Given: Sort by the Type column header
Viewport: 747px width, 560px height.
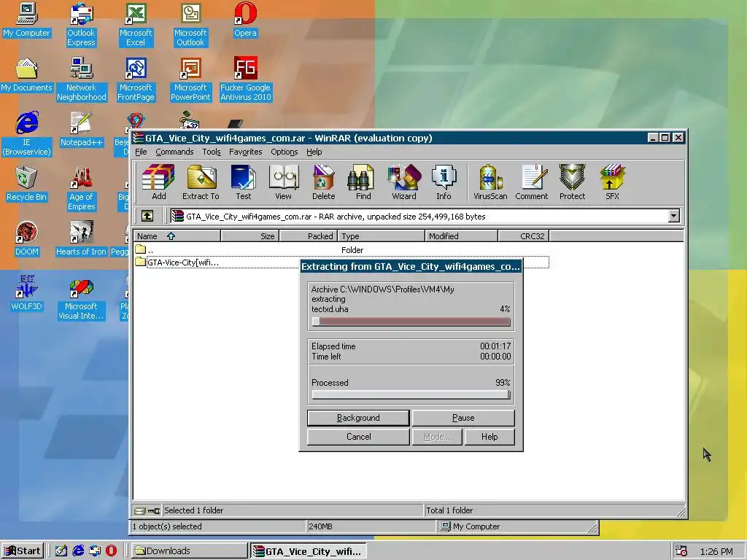Looking at the screenshot, I should [x=381, y=236].
